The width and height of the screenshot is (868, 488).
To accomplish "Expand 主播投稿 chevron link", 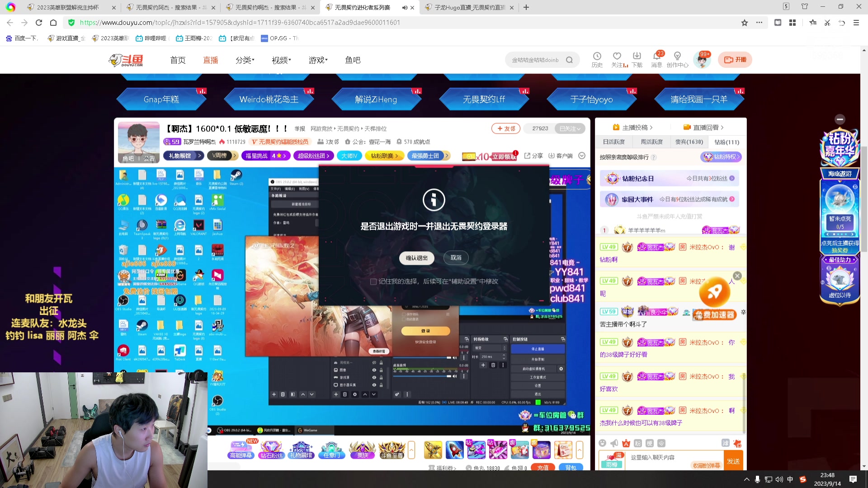I will coord(632,127).
